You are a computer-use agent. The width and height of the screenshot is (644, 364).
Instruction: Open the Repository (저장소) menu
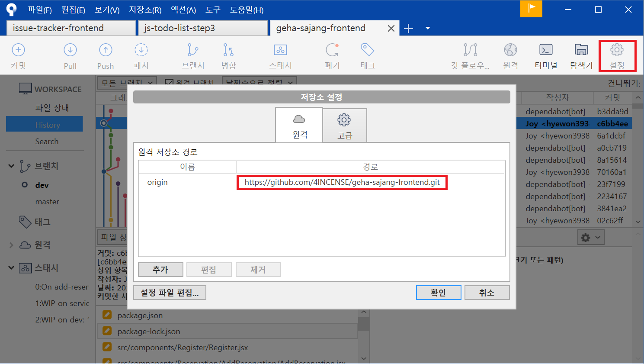coord(145,10)
